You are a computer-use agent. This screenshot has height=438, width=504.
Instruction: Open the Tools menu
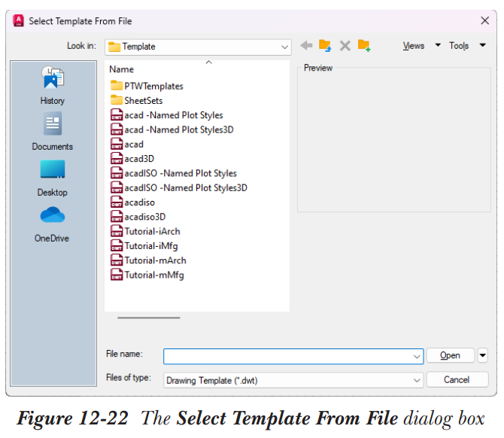pos(459,46)
